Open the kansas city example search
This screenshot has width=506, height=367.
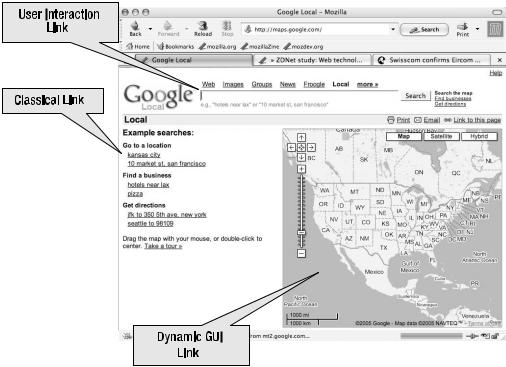(x=144, y=155)
